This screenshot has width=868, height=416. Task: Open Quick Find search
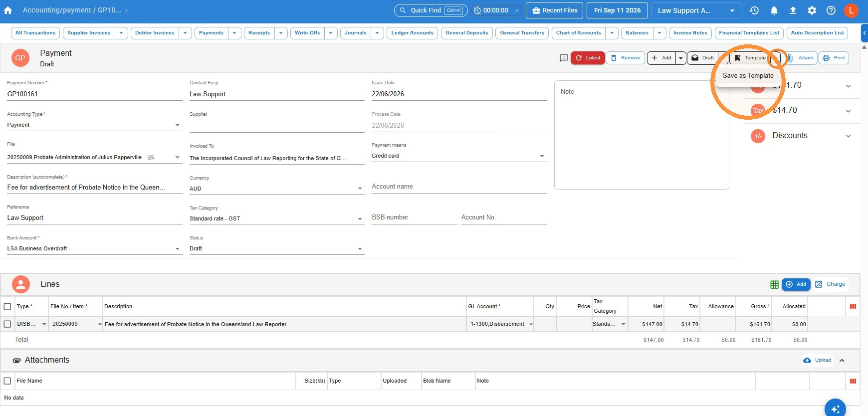(431, 10)
